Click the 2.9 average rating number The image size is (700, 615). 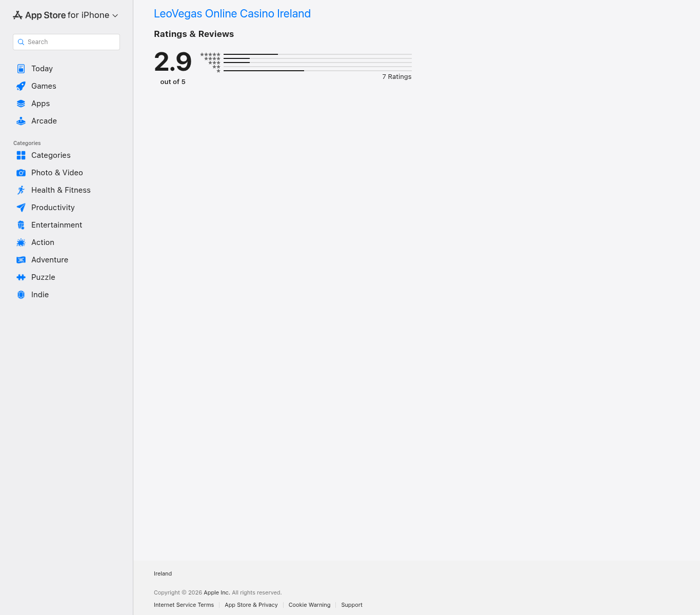tap(173, 62)
